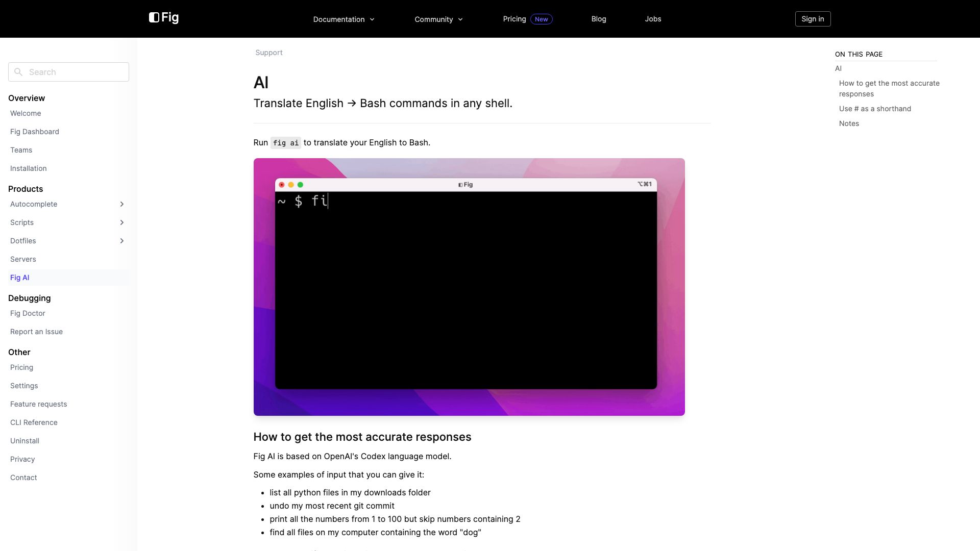Click the Sign in button
Image resolution: width=980 pixels, height=551 pixels.
tap(813, 19)
